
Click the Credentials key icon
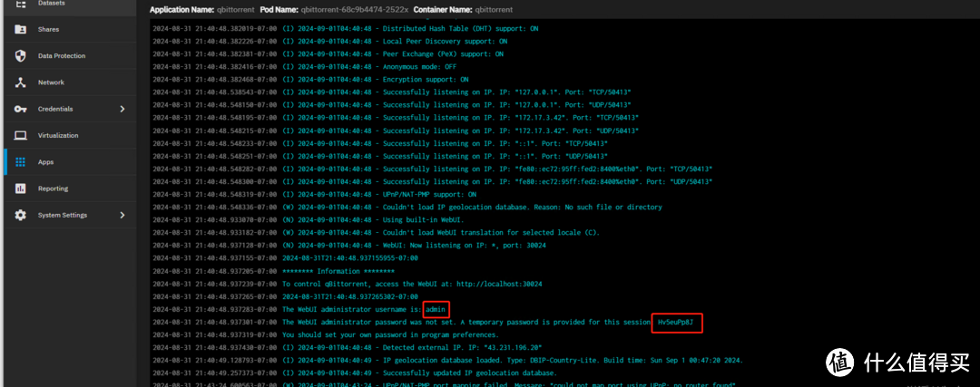[21, 109]
